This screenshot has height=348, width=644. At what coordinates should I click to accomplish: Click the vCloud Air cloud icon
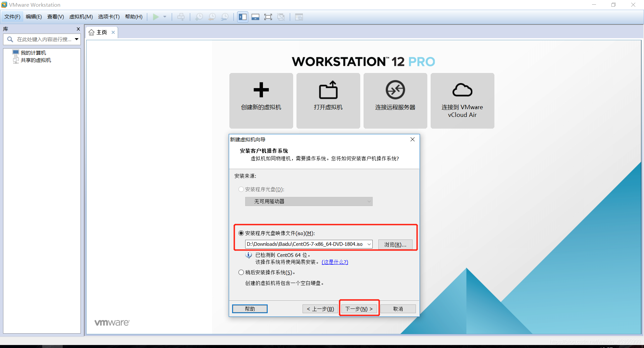pos(463,90)
